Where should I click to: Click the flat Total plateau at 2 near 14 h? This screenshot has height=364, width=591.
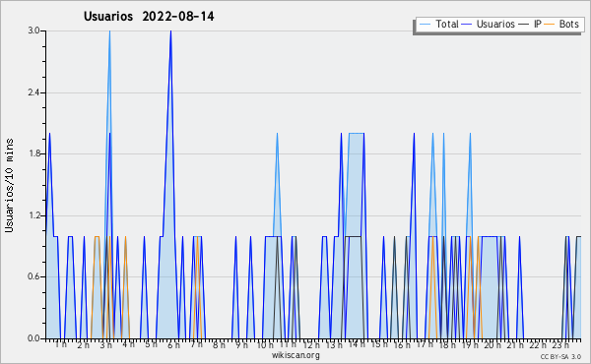[x=357, y=133]
